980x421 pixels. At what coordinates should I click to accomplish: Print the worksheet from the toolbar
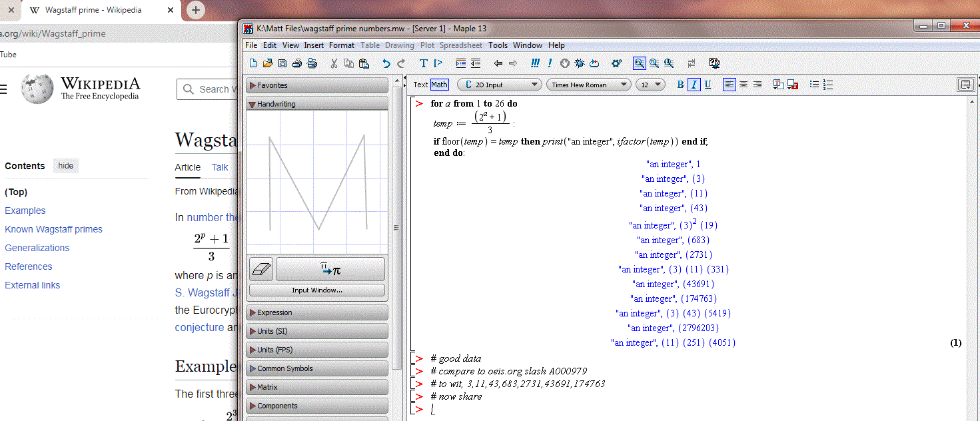click(296, 63)
